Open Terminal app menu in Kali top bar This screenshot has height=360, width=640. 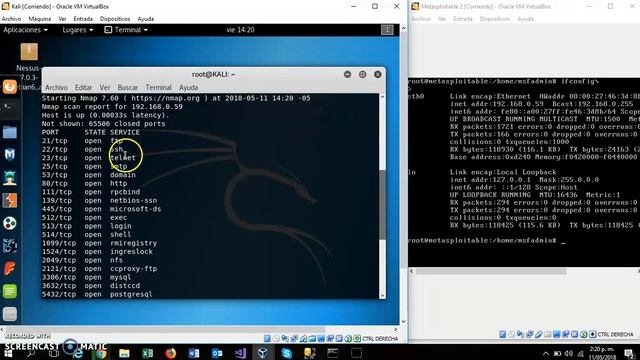(x=126, y=30)
